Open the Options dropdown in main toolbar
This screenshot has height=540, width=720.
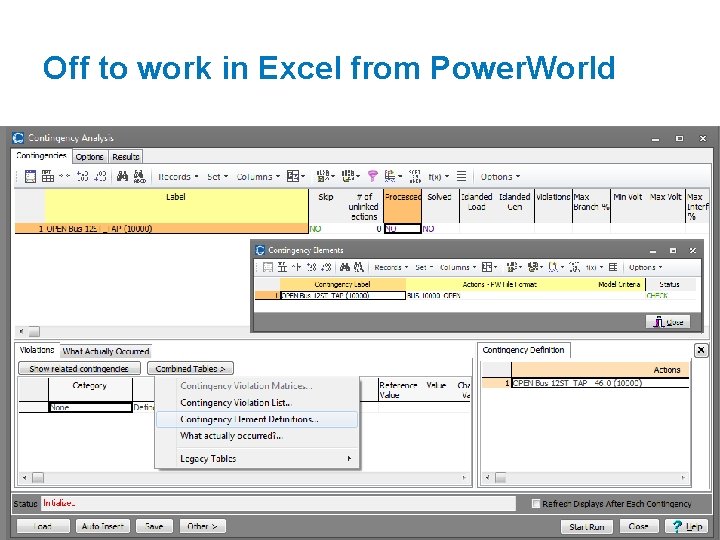tap(500, 177)
